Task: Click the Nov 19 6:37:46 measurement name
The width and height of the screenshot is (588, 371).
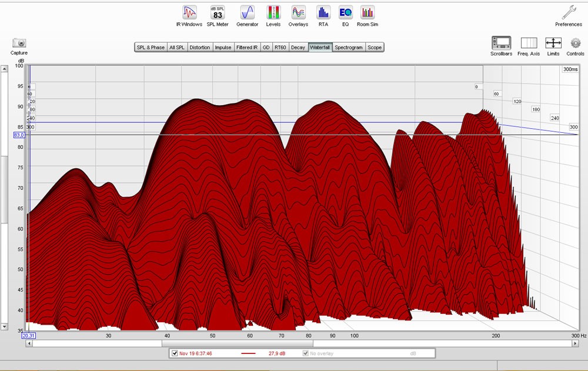Action: coord(195,353)
